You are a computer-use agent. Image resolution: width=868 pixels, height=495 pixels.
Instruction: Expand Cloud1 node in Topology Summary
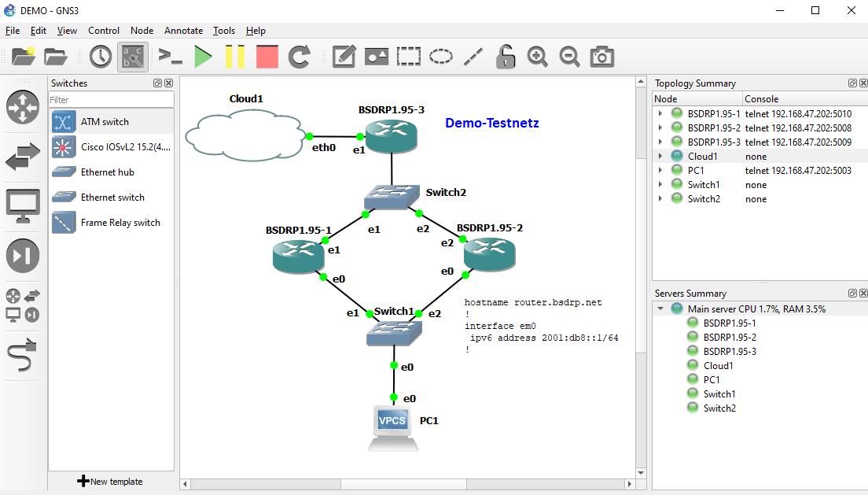point(660,157)
